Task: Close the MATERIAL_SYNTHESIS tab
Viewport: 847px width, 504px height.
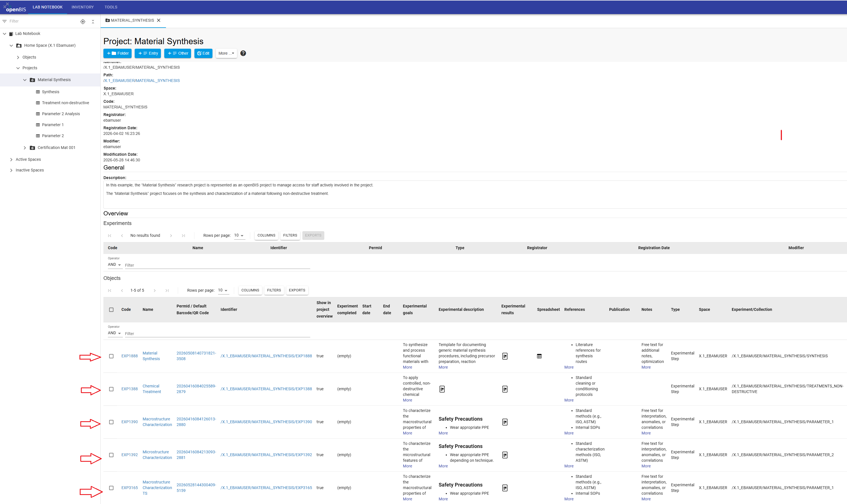Action: (158, 20)
